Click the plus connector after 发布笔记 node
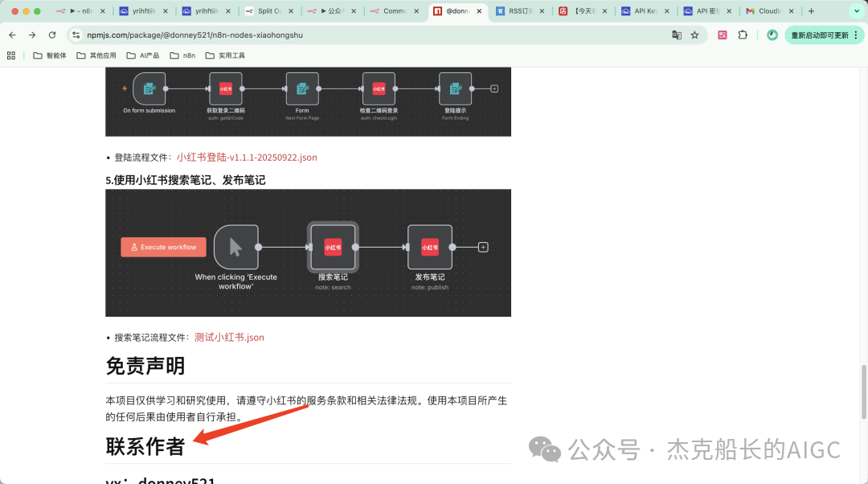The image size is (868, 484). tap(483, 247)
